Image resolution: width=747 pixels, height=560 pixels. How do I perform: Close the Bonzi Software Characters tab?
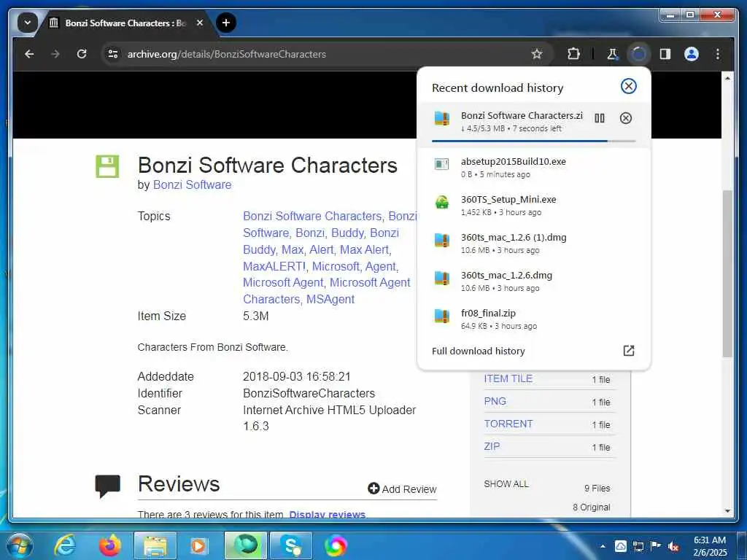200,23
